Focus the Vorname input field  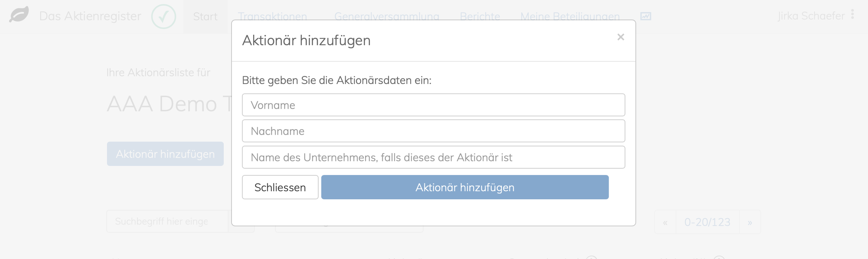(433, 105)
